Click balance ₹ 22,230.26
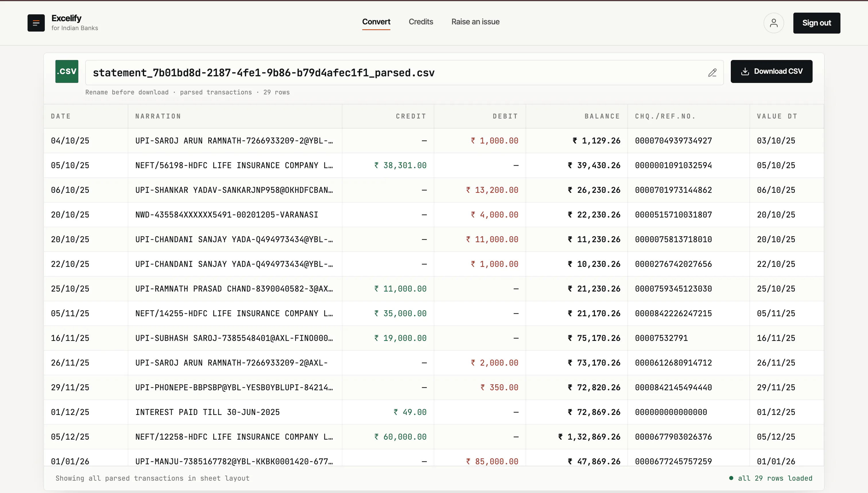 point(594,215)
